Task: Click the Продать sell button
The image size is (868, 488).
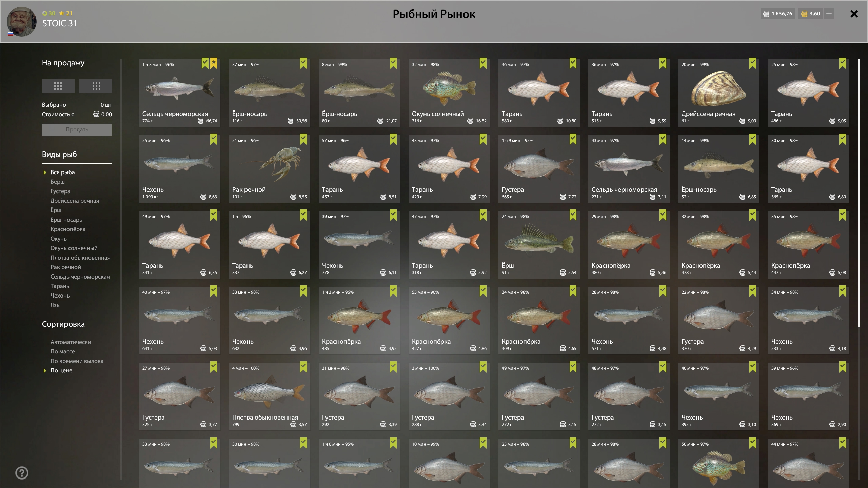Action: (x=77, y=129)
